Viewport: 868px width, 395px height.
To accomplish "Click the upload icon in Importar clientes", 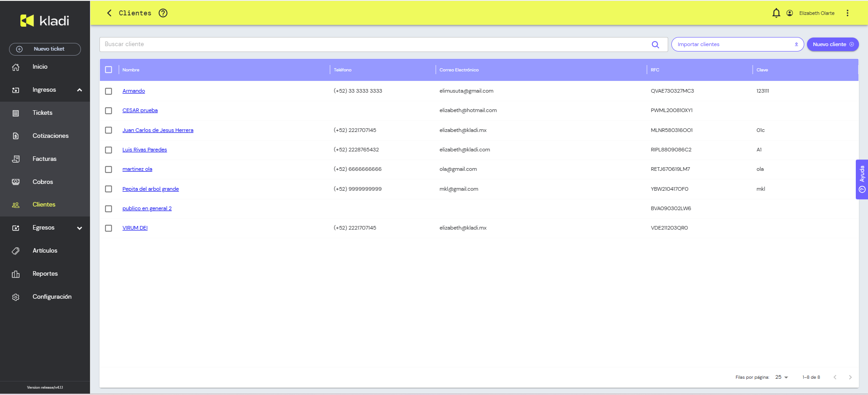I will pos(797,44).
